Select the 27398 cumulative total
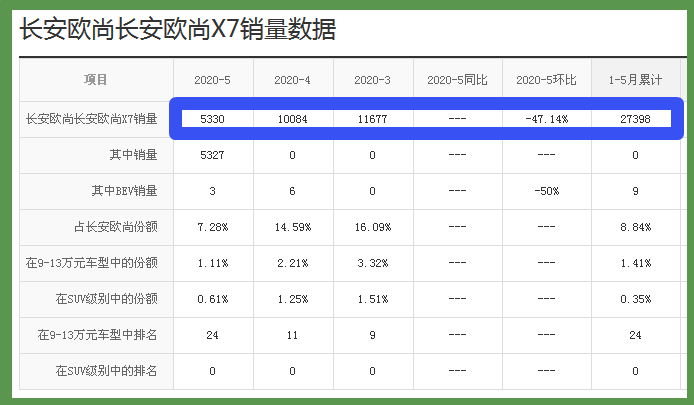 click(x=635, y=119)
